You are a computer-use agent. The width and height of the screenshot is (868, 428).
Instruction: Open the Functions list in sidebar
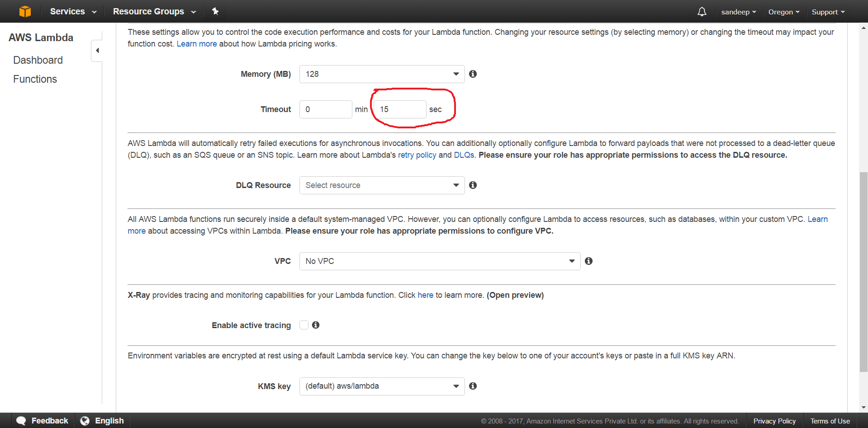(x=35, y=79)
